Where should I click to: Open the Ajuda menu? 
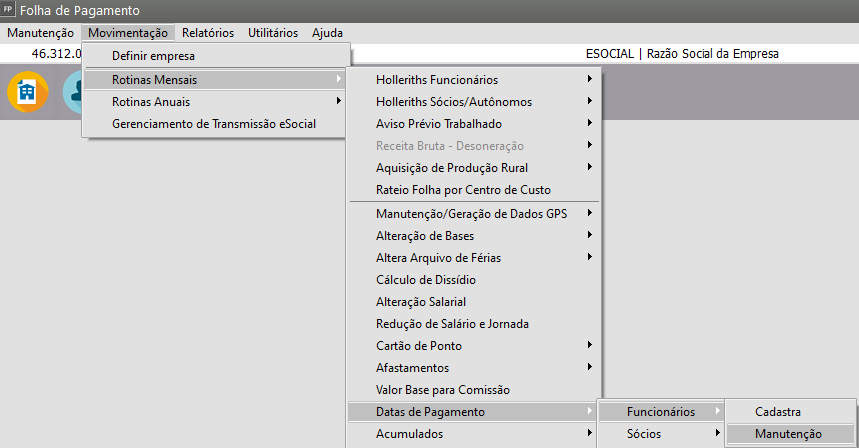(327, 33)
